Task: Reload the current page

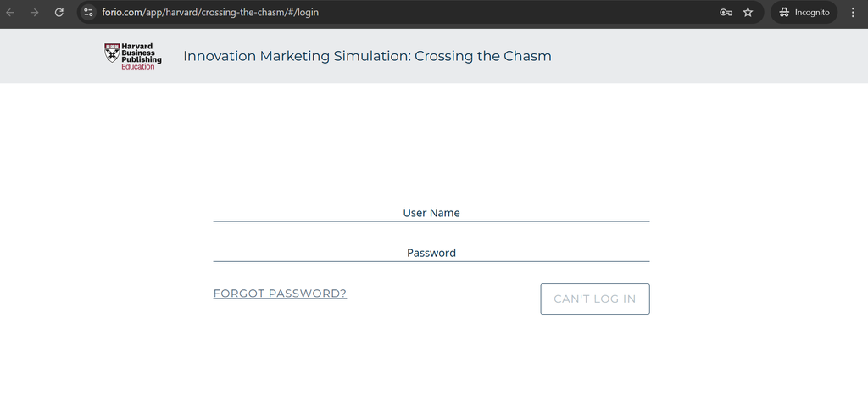Action: (x=58, y=13)
